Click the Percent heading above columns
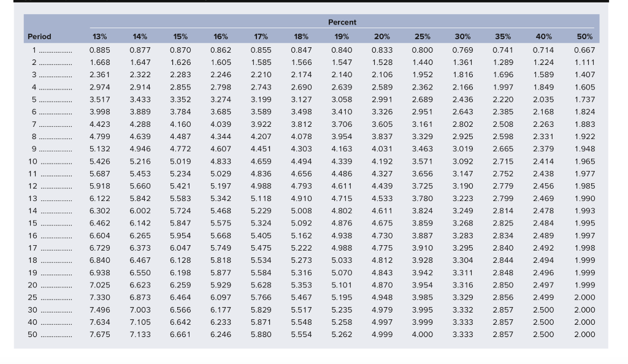This screenshot has width=628, height=364. tap(342, 22)
